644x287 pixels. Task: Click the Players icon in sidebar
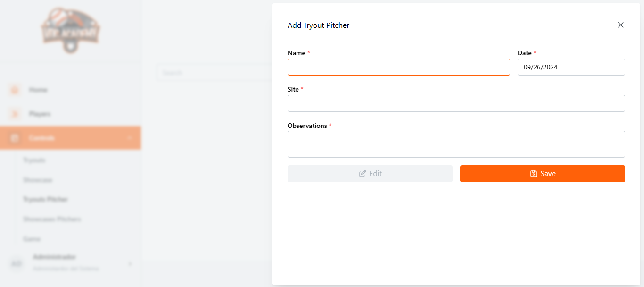coord(15,114)
